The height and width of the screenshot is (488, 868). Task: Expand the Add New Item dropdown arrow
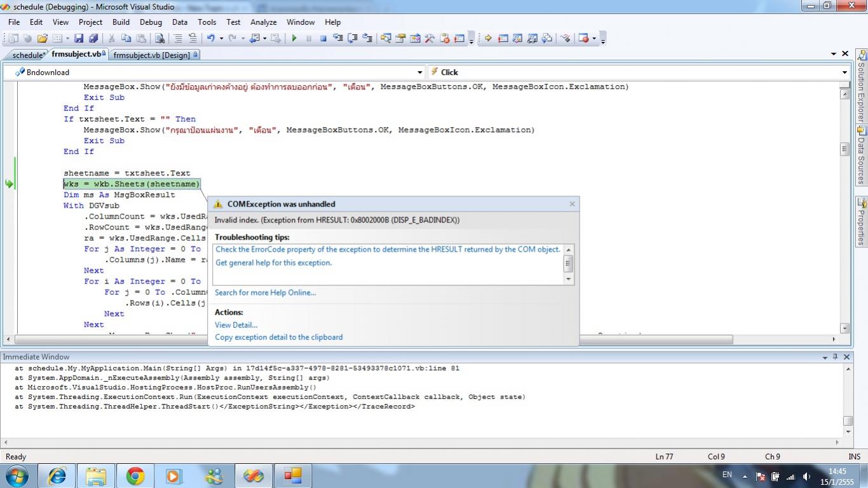coord(67,38)
